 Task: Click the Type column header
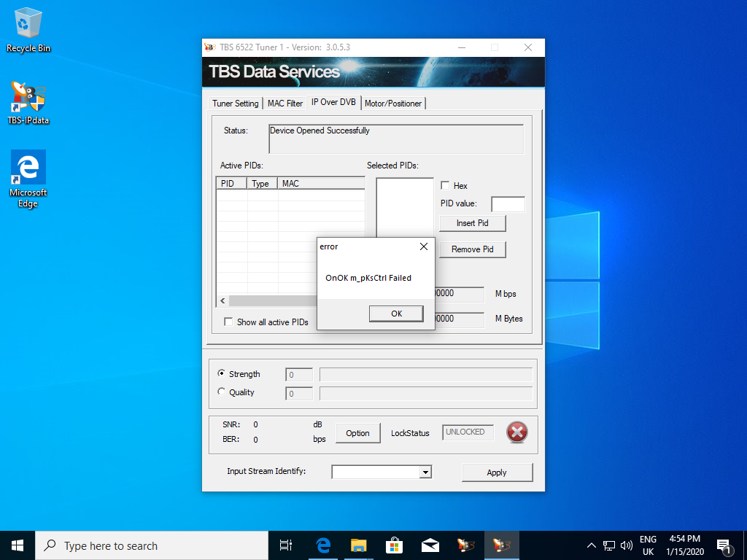point(263,183)
